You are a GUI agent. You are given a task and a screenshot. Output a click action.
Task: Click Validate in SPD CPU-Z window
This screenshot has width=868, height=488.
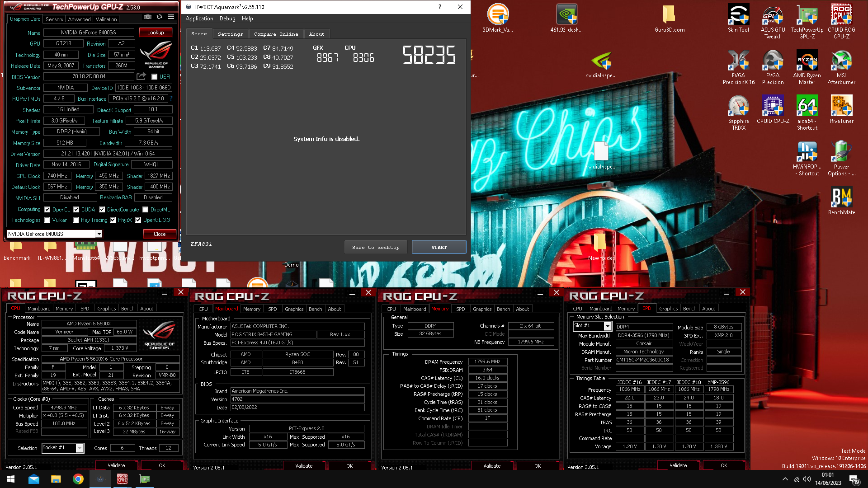pyautogui.click(x=678, y=465)
